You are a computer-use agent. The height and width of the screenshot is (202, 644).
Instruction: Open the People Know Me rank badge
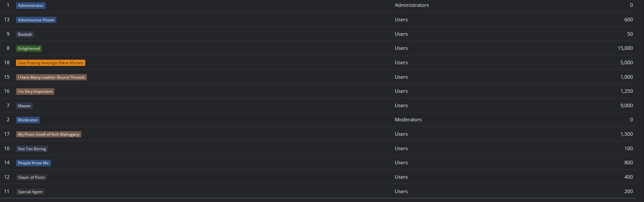click(33, 163)
